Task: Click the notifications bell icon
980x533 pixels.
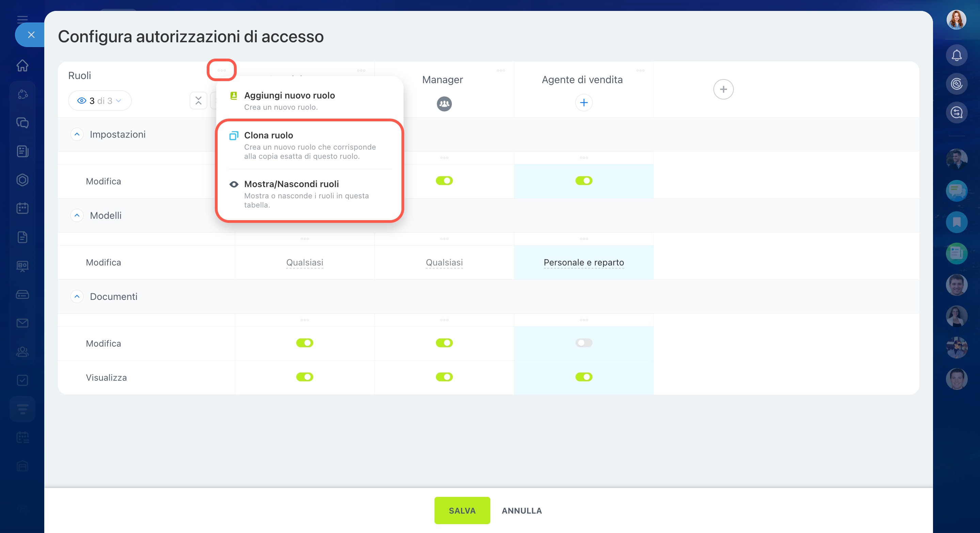Action: point(957,56)
